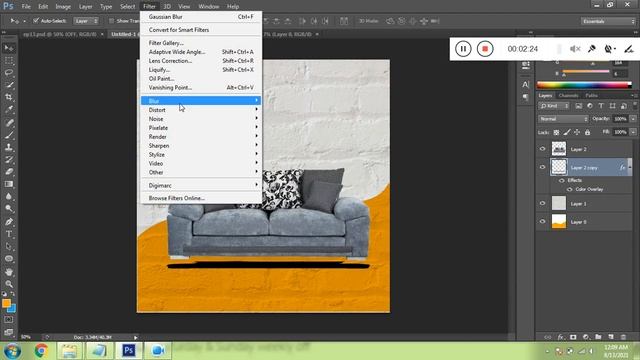
Task: Select the Zoom tool
Action: pos(9,284)
